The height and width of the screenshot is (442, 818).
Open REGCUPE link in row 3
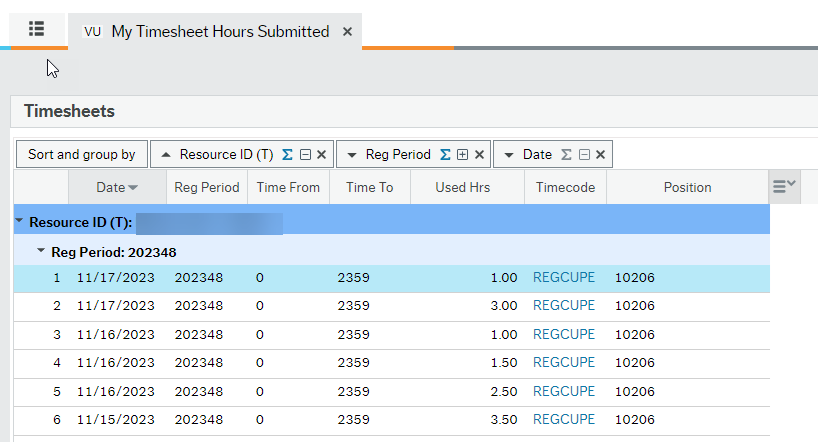(564, 334)
